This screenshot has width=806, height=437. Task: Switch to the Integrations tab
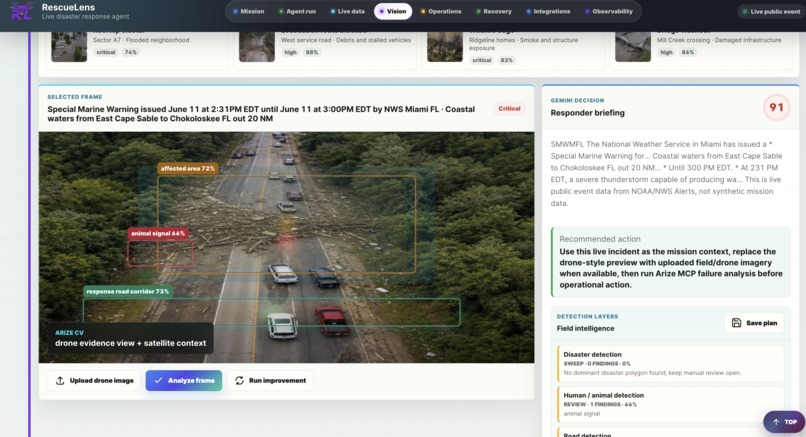(x=548, y=11)
